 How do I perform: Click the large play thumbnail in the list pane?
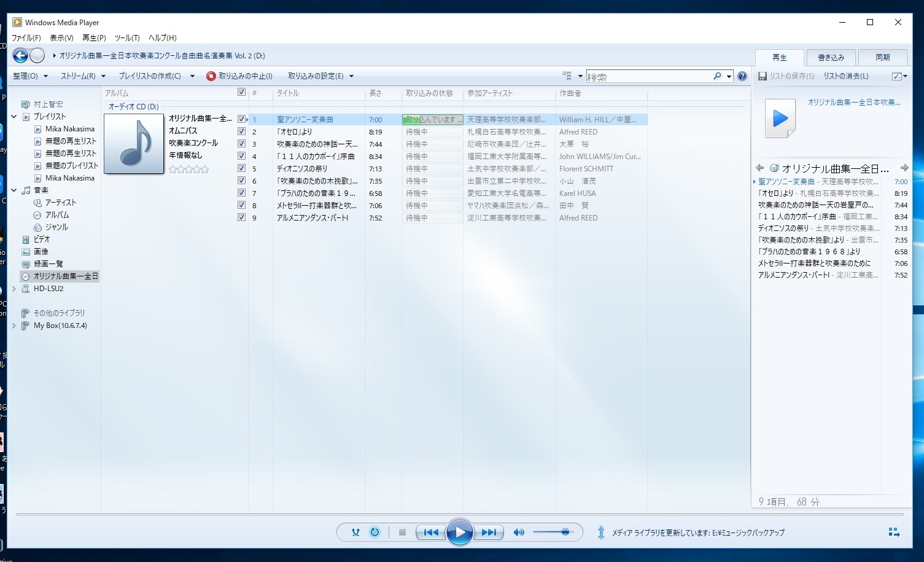click(x=780, y=118)
